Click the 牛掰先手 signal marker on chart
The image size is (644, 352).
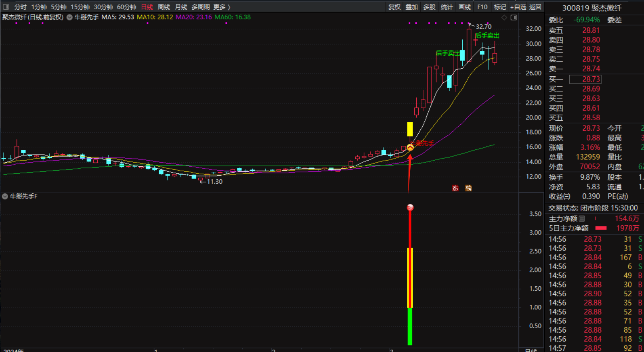(x=410, y=148)
